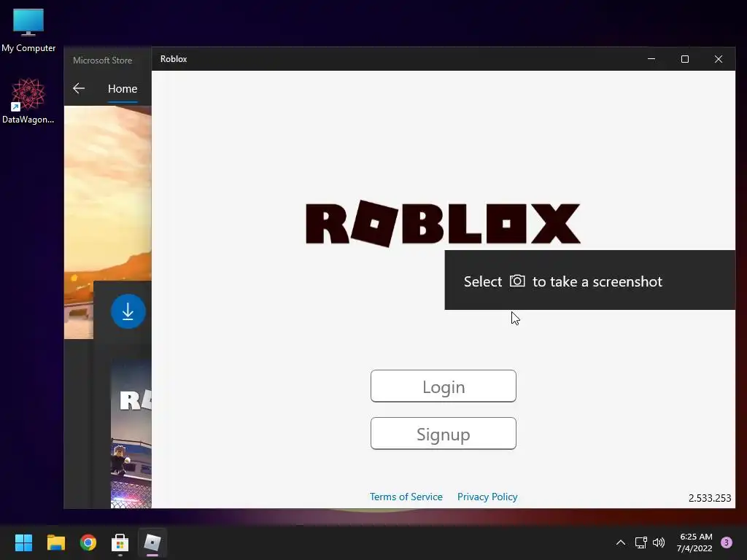Image resolution: width=747 pixels, height=560 pixels.
Task: Open the Privacy Policy link
Action: (x=487, y=497)
